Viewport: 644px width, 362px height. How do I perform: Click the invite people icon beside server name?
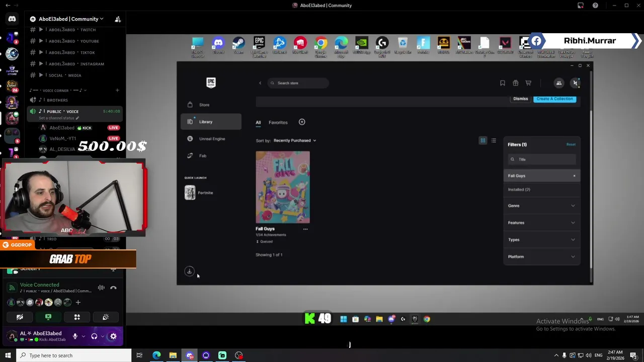tap(118, 19)
